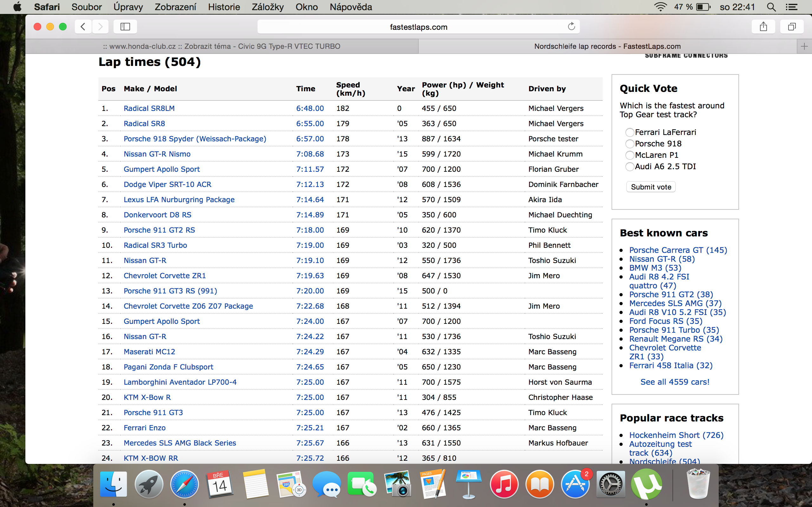Toggle the Safari sidebar button

click(125, 27)
